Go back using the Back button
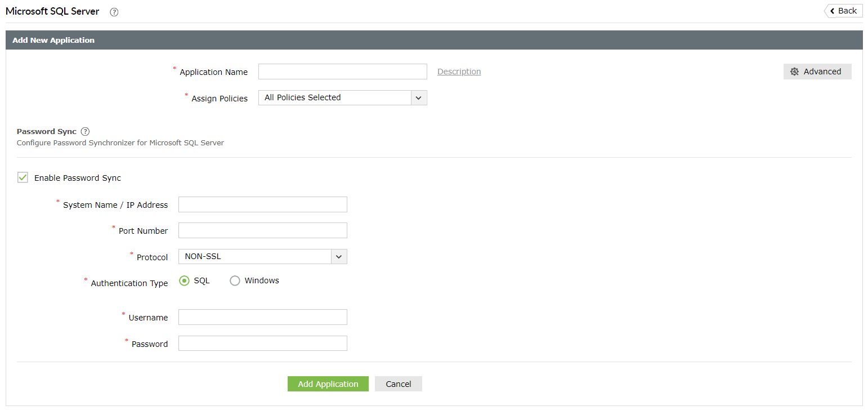Image resolution: width=868 pixels, height=410 pixels. click(843, 11)
